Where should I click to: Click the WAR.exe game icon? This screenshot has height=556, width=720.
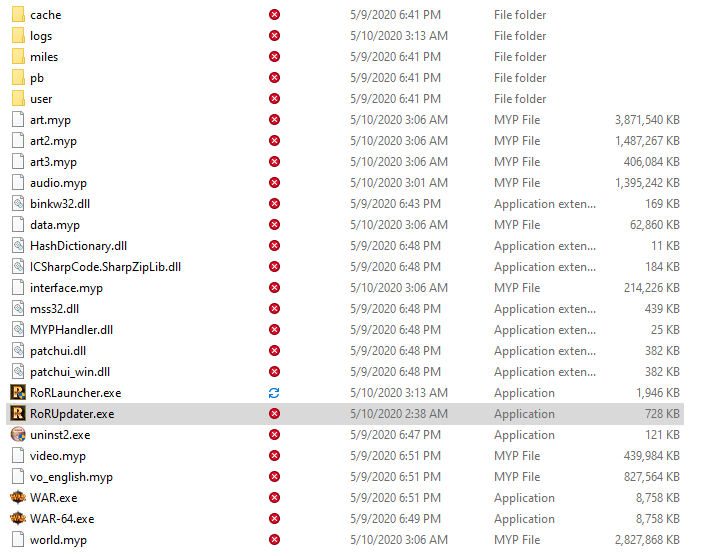(18, 498)
